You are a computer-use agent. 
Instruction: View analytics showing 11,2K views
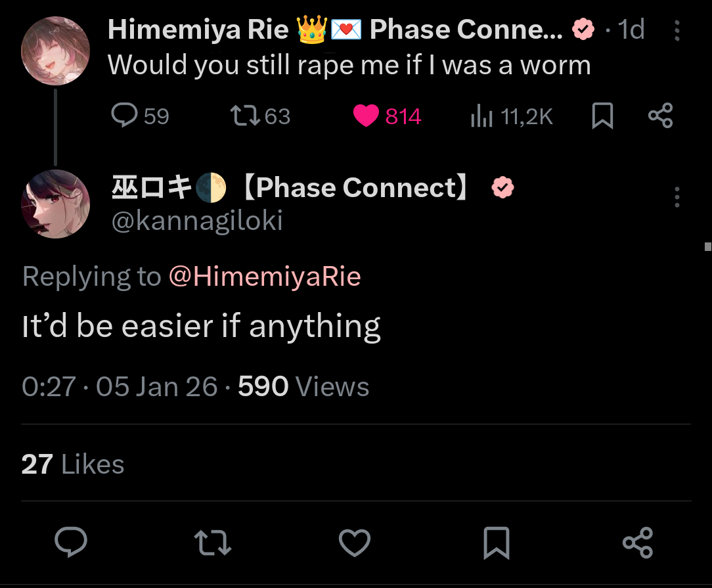coord(512,116)
